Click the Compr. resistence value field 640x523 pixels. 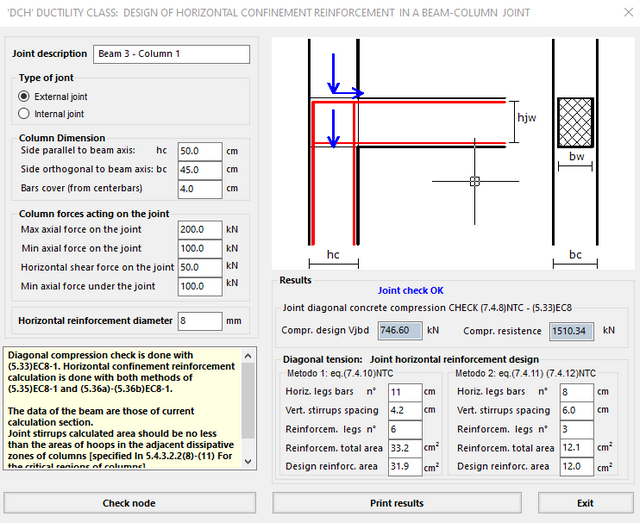pyautogui.click(x=571, y=331)
